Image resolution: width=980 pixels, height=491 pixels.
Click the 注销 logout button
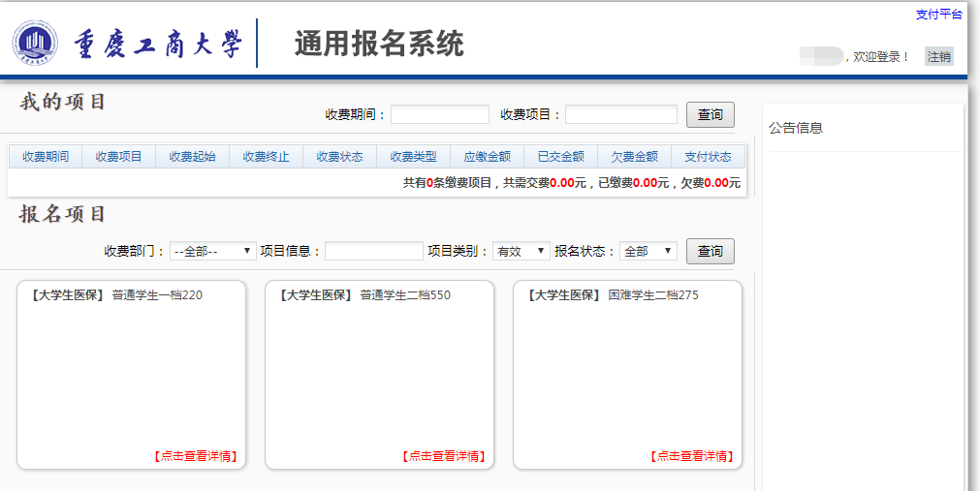938,56
